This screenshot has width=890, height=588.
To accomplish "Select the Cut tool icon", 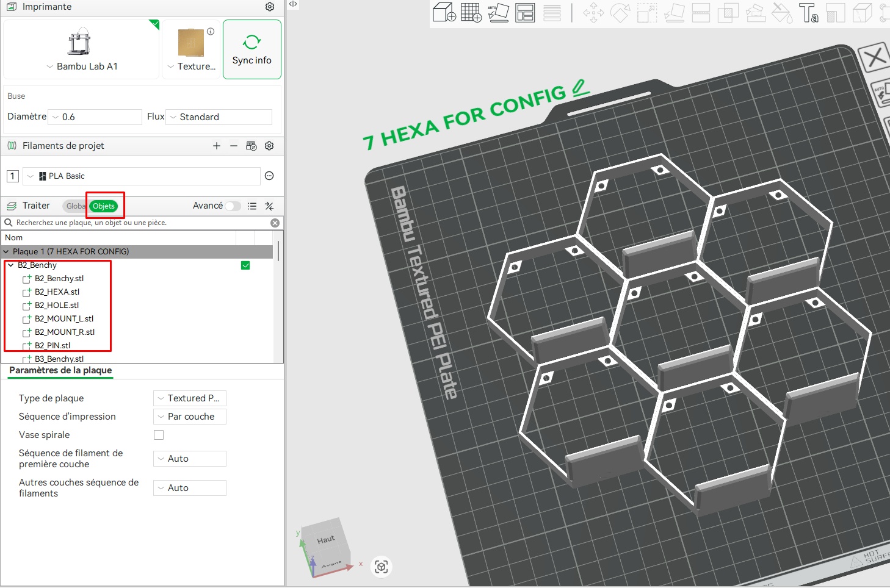I will pyautogui.click(x=701, y=13).
